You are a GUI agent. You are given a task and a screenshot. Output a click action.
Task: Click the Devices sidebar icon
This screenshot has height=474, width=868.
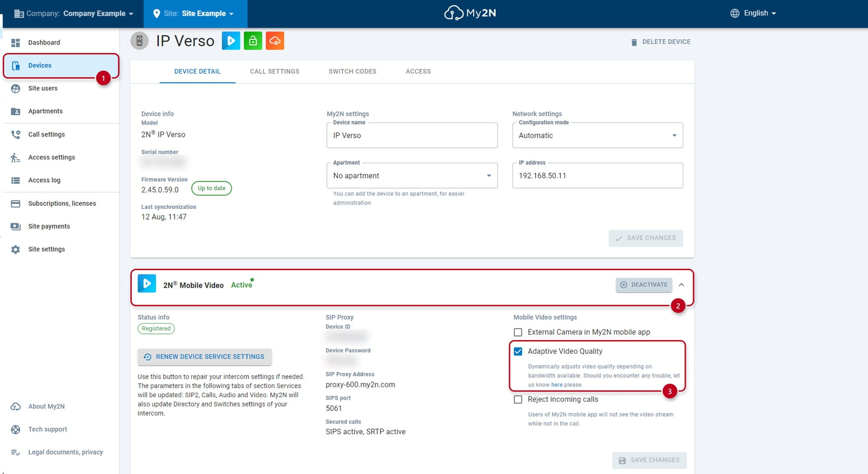(x=15, y=66)
